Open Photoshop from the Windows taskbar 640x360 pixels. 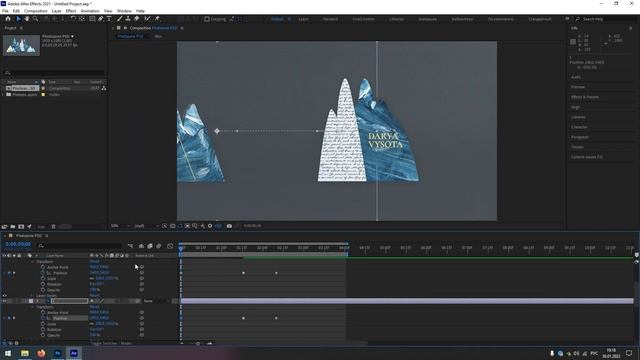point(58,353)
